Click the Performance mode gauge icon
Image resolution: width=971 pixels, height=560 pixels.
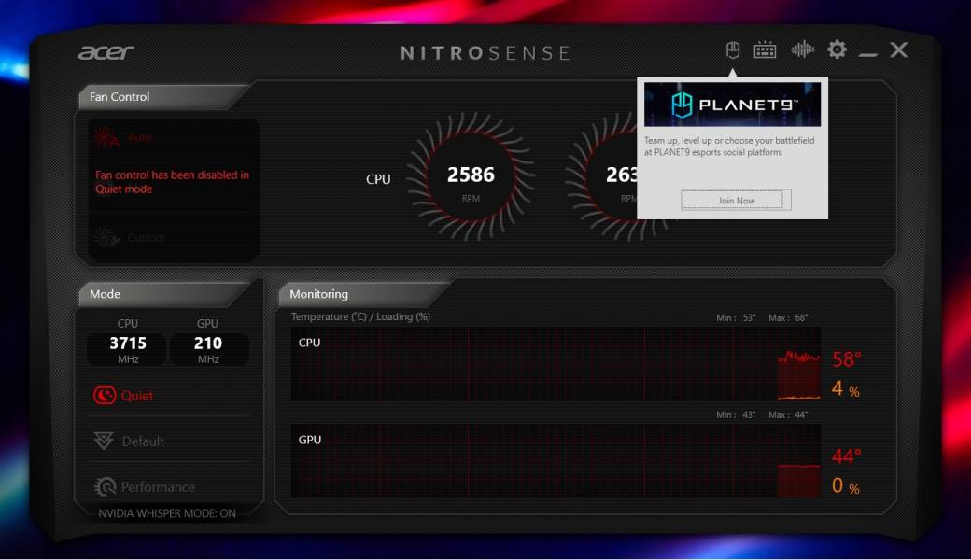coord(105,487)
